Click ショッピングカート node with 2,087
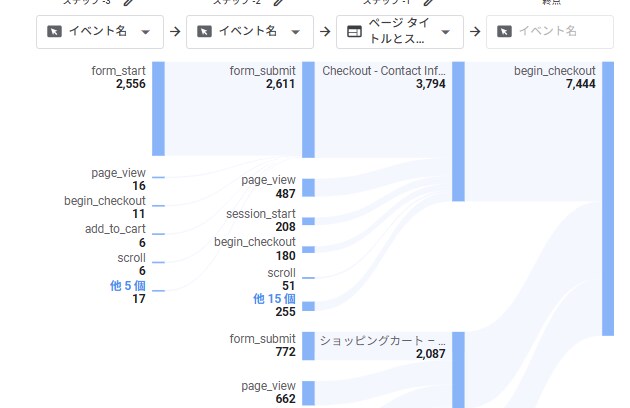Screen dimensions: 630x408 (458, 370)
